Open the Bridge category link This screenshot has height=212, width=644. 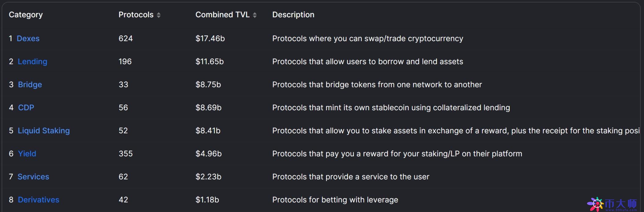[x=30, y=84]
